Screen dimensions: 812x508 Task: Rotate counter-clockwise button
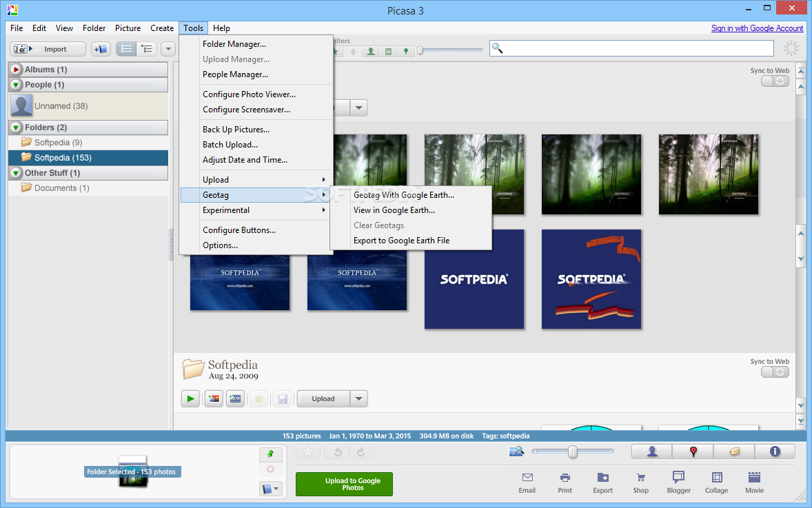338,452
